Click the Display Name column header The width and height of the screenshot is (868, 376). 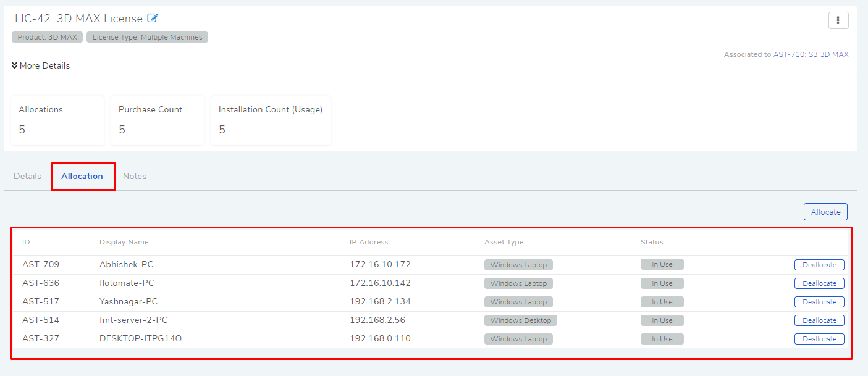click(124, 242)
